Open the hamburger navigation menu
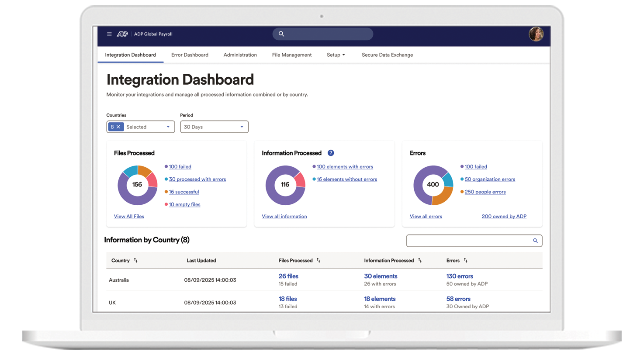The image size is (644, 355). pyautogui.click(x=109, y=34)
